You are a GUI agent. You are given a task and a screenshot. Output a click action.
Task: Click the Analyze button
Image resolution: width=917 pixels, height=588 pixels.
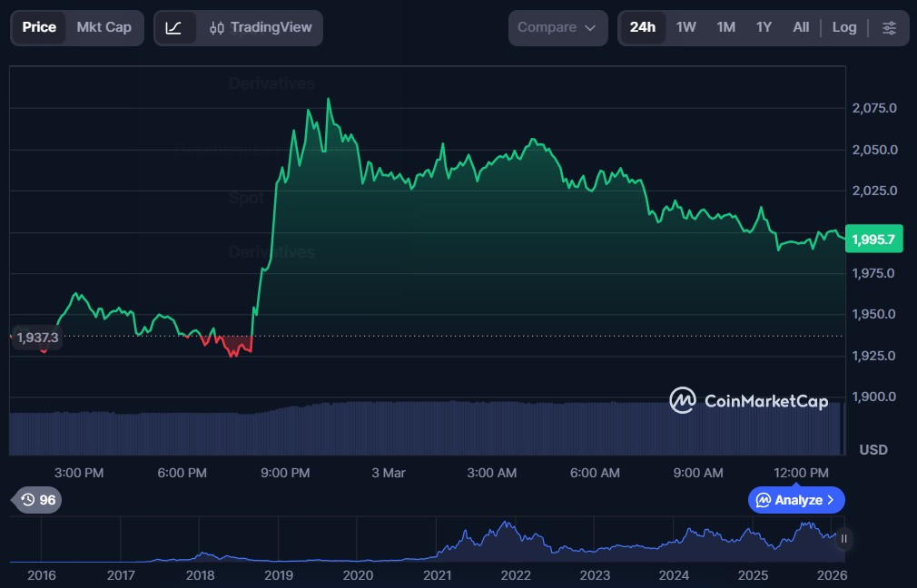(x=796, y=500)
